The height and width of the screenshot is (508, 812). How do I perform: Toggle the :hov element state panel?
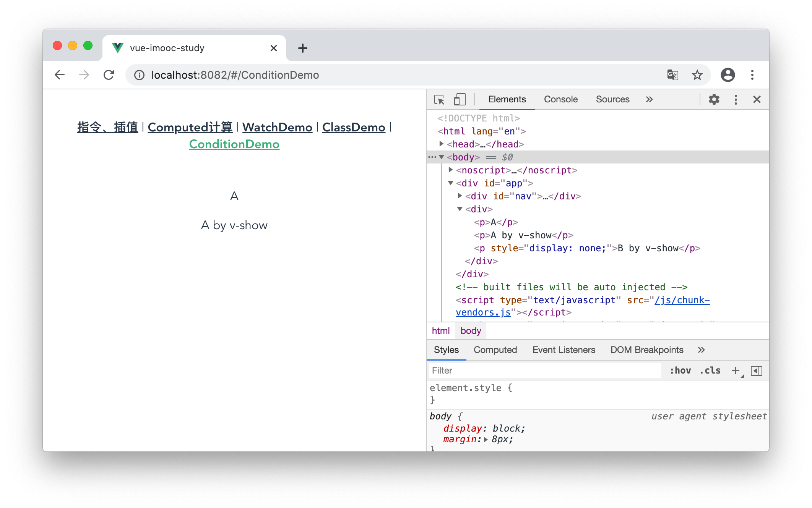[x=680, y=370]
